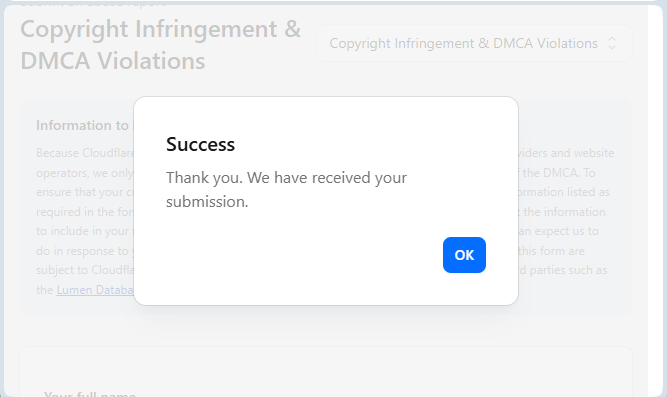Screen dimensions: 667x397
Task: Click the 'Your full name' field label
Action: (x=90, y=394)
